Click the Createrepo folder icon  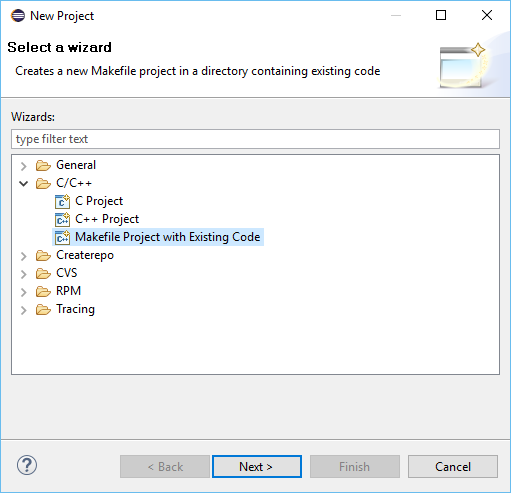coord(43,255)
